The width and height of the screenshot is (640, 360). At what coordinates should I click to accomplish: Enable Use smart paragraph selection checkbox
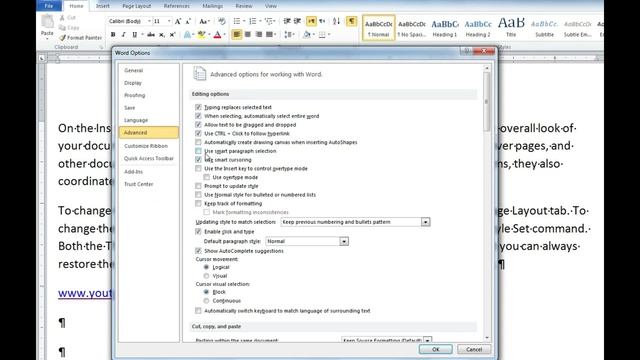198,151
